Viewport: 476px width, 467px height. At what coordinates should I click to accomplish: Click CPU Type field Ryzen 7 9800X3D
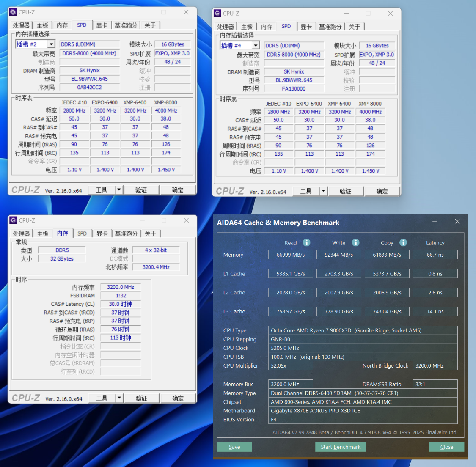point(363,330)
